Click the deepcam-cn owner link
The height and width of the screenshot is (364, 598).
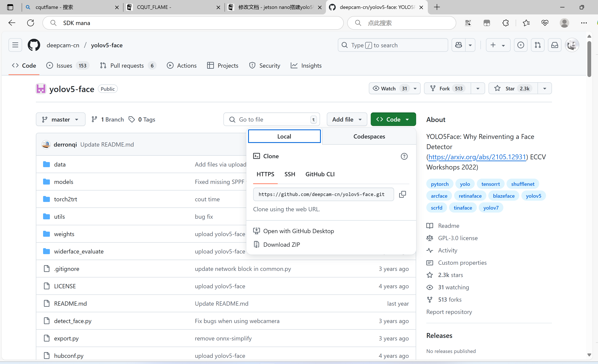click(x=63, y=45)
